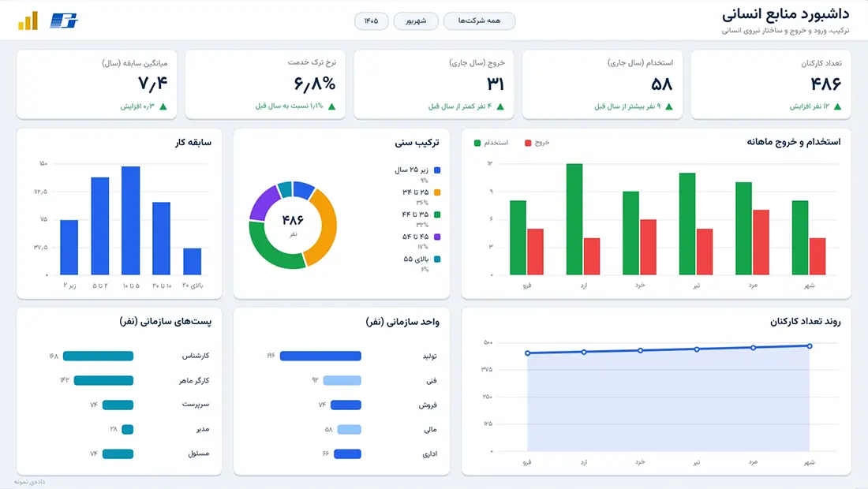Click green triangle in تعداد کارکنان card
This screenshot has width=868, height=489.
click(837, 106)
